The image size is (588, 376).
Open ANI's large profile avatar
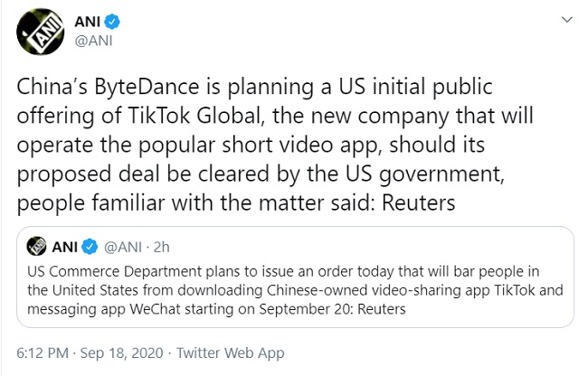point(39,31)
